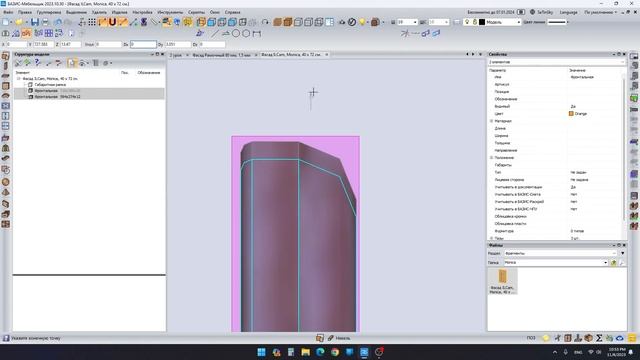Click the first wireframe cube view icon
This screenshot has width=640, height=360.
click(x=298, y=22)
